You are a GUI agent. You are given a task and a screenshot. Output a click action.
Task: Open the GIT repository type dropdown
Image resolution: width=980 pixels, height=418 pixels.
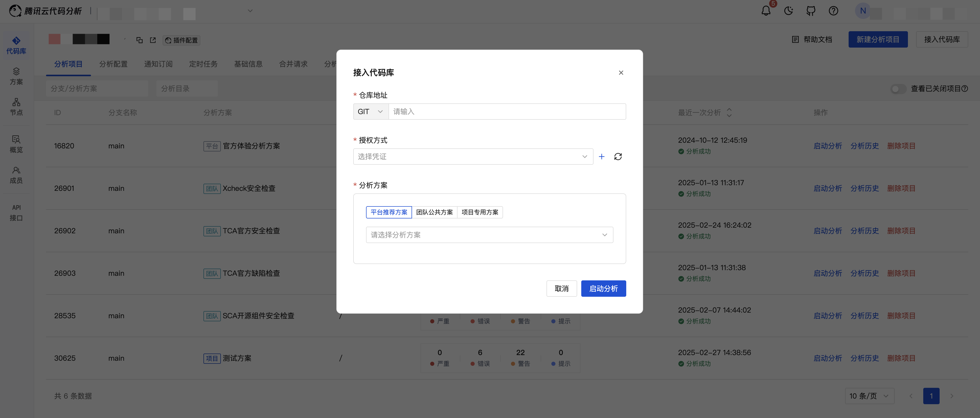[x=371, y=112]
